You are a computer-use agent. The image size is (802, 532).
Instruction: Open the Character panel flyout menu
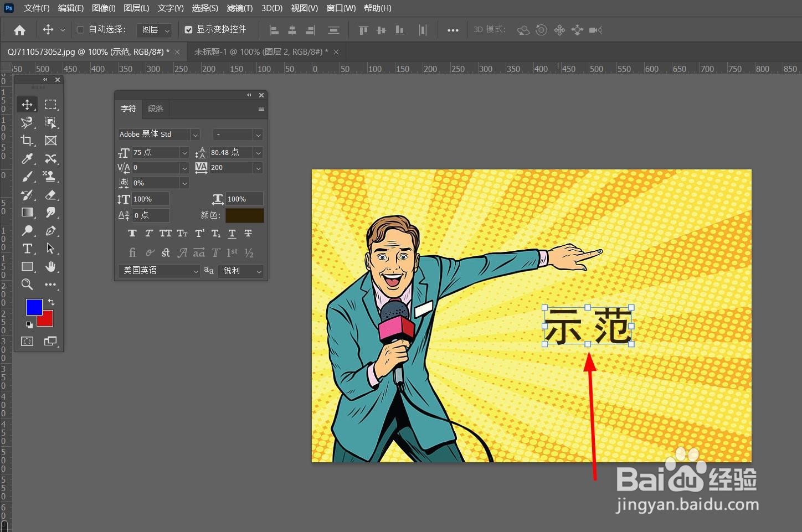point(261,109)
